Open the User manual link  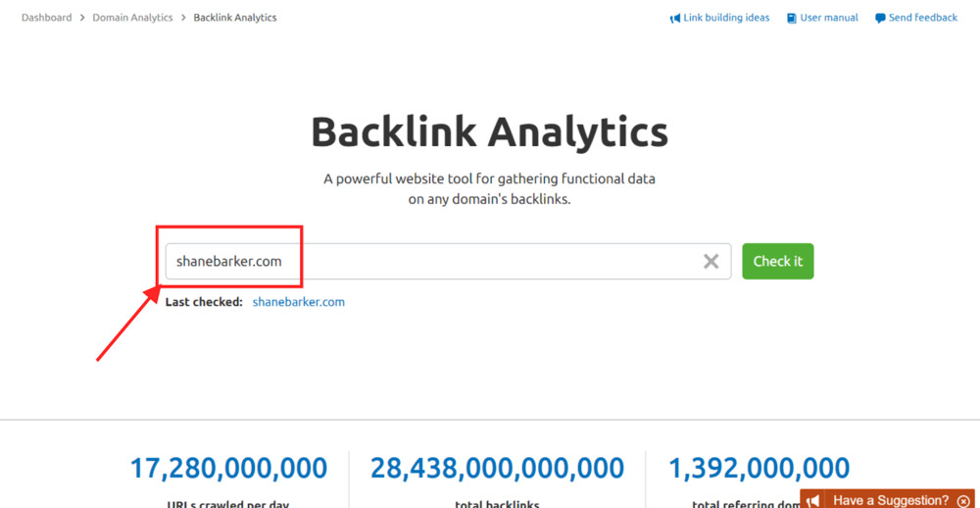pos(829,18)
